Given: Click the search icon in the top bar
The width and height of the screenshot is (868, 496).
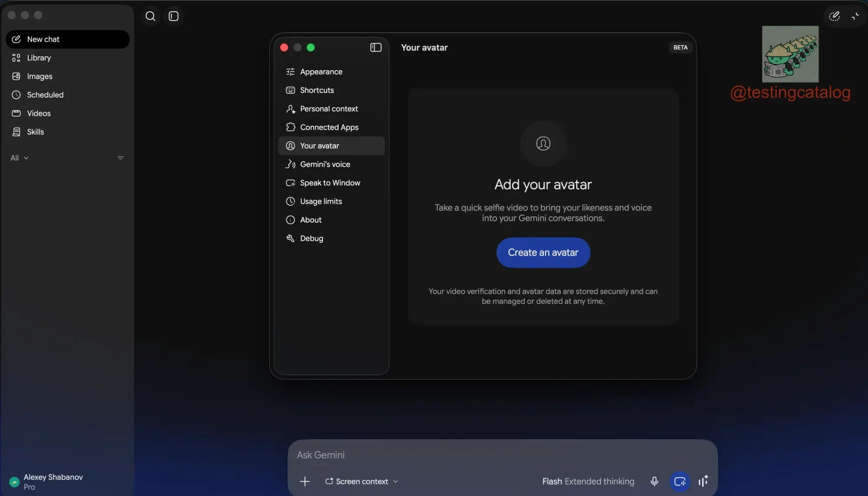Looking at the screenshot, I should point(150,16).
